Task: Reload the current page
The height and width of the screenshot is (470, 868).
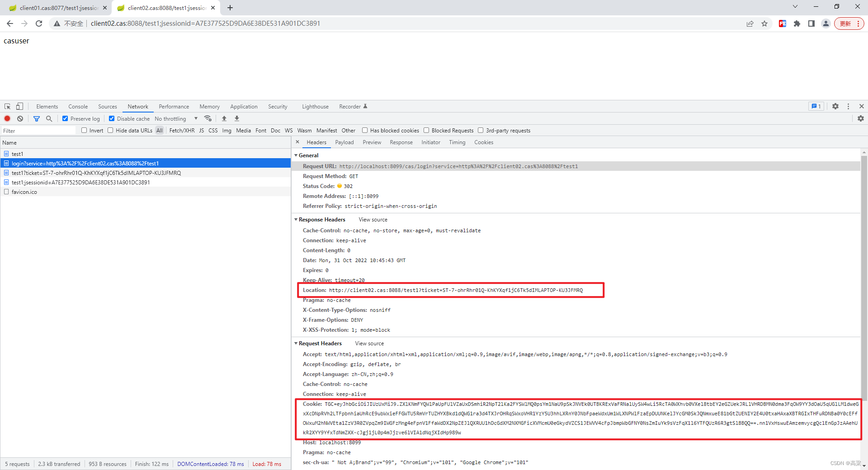Action: (x=39, y=23)
